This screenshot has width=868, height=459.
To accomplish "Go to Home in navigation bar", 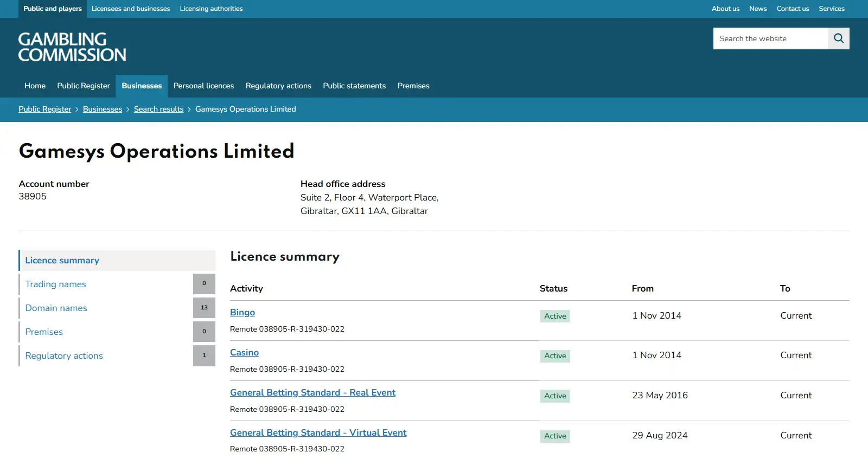I will 35,86.
